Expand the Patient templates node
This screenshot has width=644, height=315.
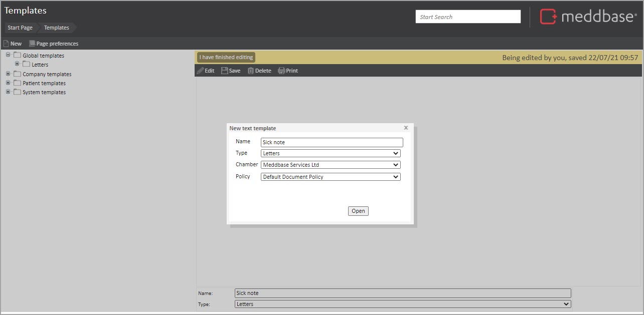click(x=8, y=83)
